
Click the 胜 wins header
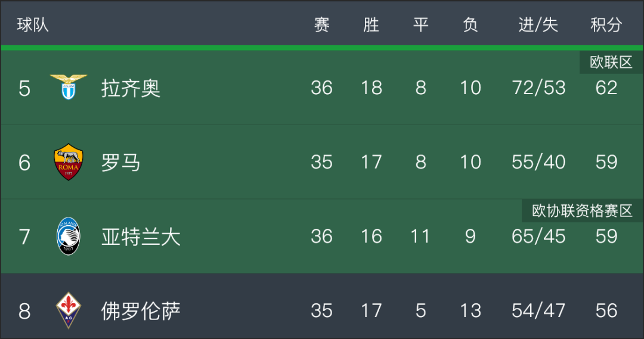(371, 24)
